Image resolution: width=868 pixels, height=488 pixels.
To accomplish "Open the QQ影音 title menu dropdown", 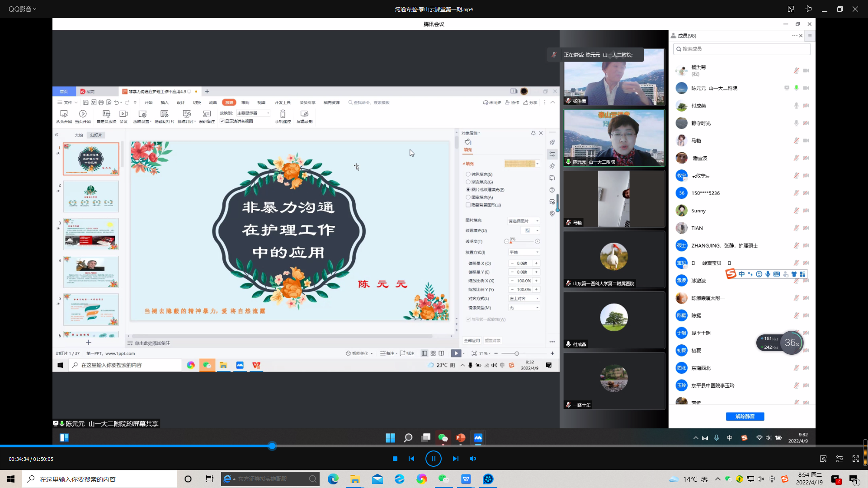I will [x=23, y=9].
